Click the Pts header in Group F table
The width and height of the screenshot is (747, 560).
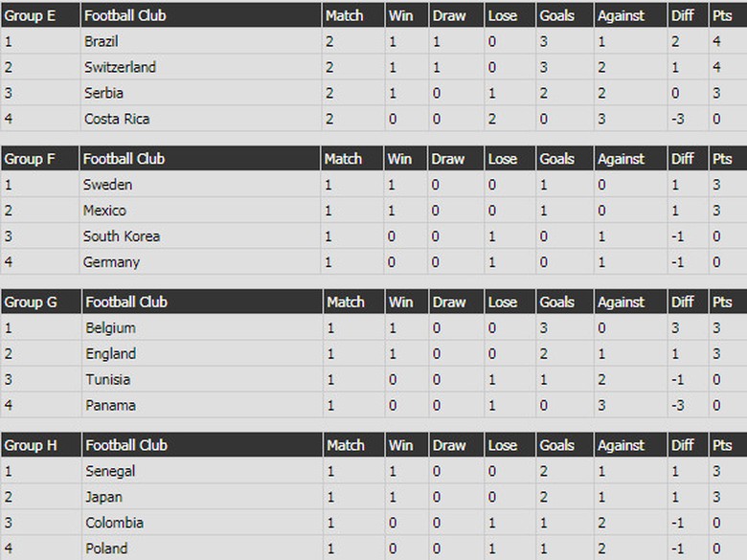point(722,159)
